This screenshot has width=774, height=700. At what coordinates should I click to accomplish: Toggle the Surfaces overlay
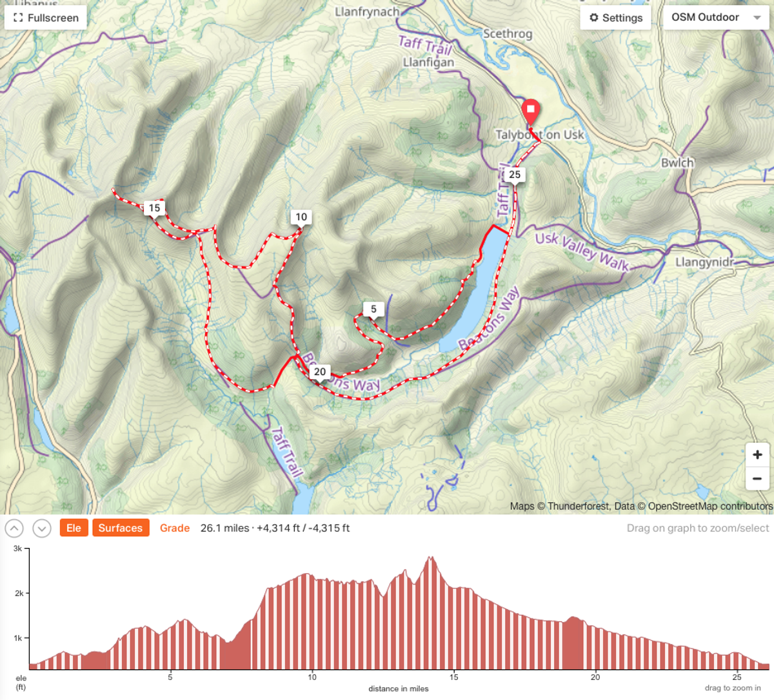point(121,528)
